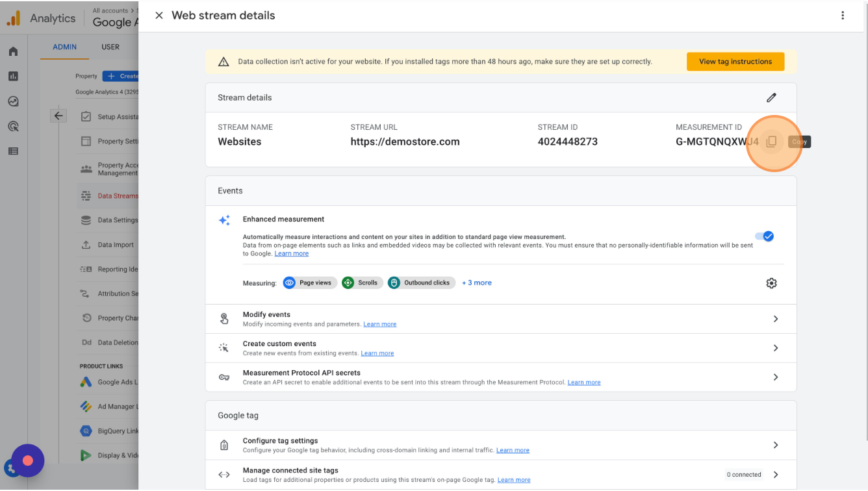Go to Home in left navigation
Viewport: 868px width, 491px height.
click(x=13, y=52)
